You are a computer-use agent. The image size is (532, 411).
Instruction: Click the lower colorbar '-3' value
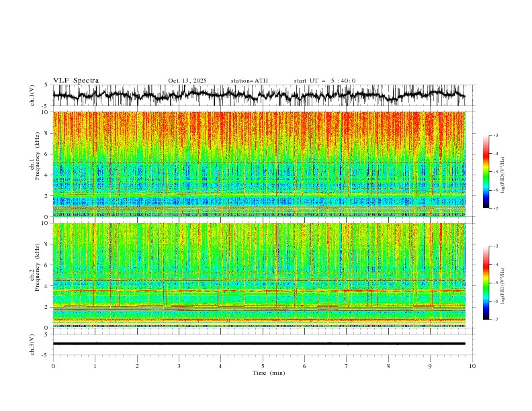[x=496, y=246]
